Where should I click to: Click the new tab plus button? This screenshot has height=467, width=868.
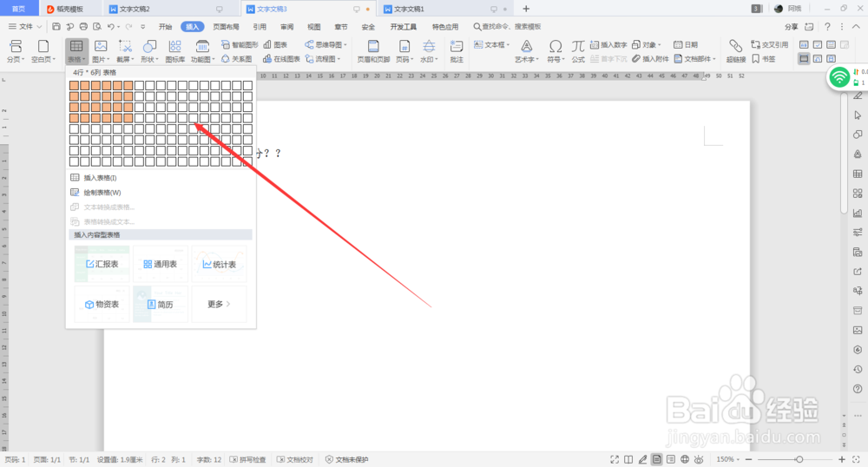click(526, 9)
